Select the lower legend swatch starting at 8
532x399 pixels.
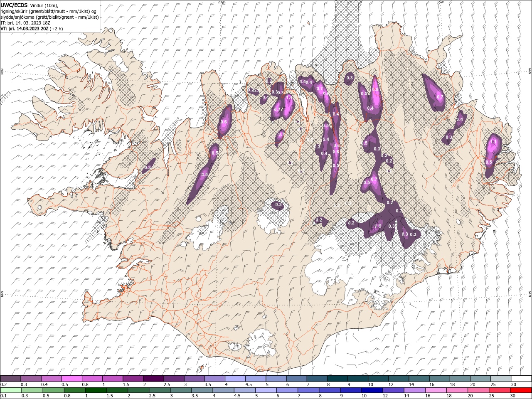(330, 390)
